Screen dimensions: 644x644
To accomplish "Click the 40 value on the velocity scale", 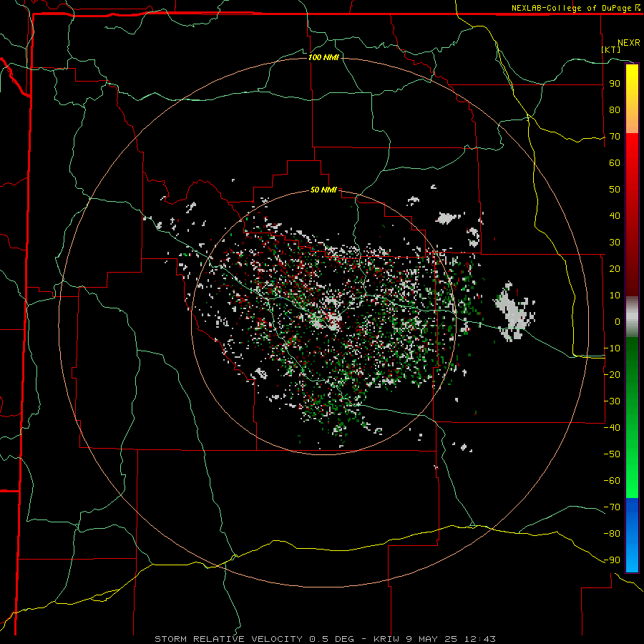I will tap(615, 215).
